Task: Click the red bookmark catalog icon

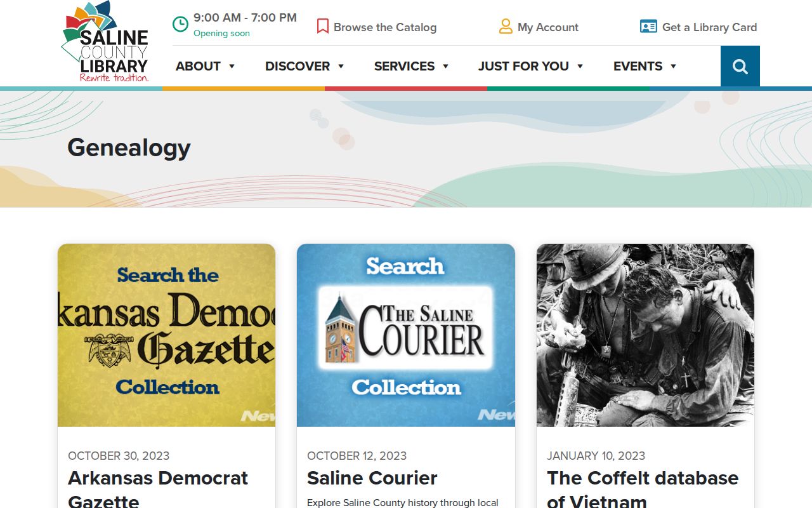Action: [322, 27]
